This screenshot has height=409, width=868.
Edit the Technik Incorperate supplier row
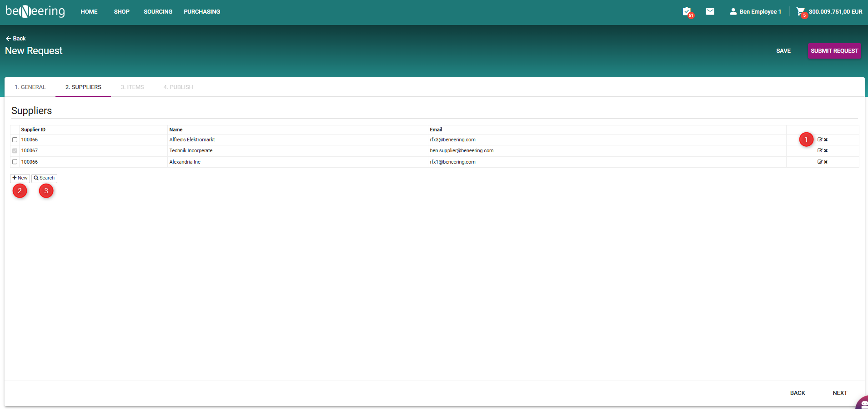pos(820,150)
